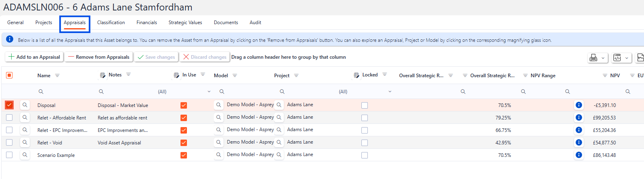The width and height of the screenshot is (644, 179).
Task: Expand the Locked (All) filter dropdown
Action: pyautogui.click(x=390, y=92)
